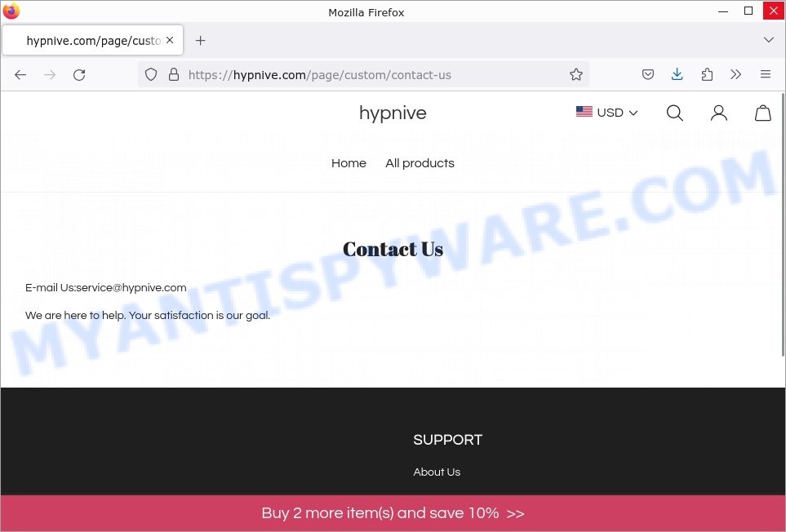
Task: Open the user account page
Action: pyautogui.click(x=719, y=113)
